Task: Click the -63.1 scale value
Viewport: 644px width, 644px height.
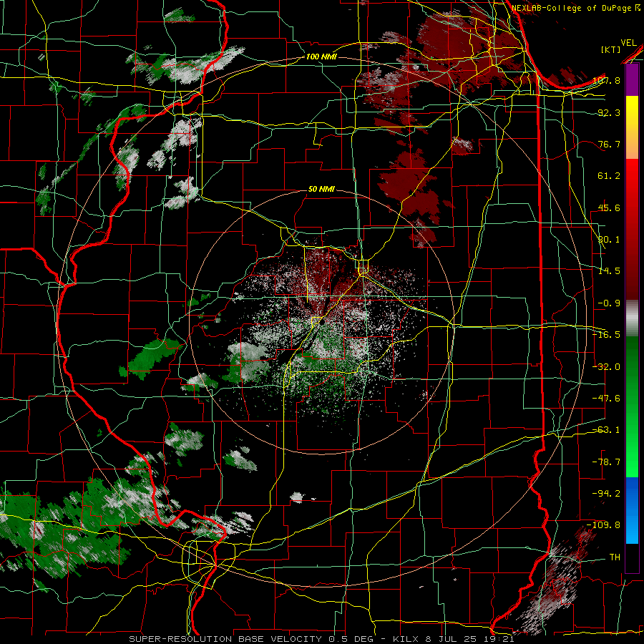Action: pos(606,430)
